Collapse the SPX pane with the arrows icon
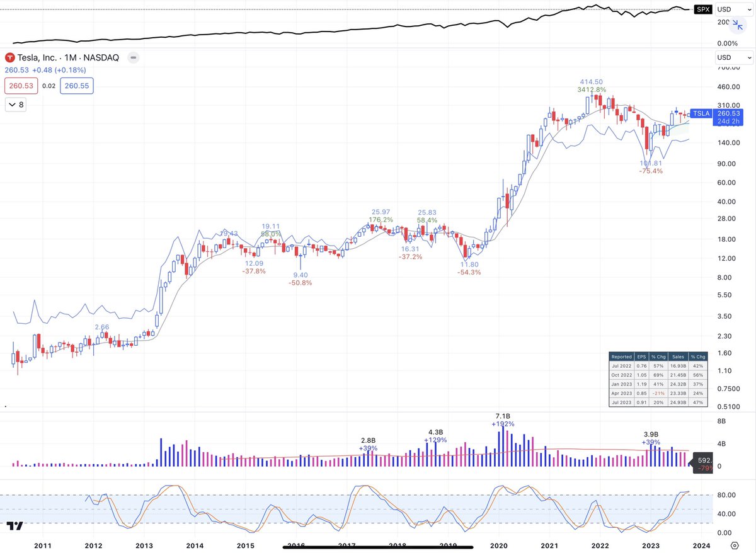Image resolution: width=756 pixels, height=553 pixels. point(738,25)
